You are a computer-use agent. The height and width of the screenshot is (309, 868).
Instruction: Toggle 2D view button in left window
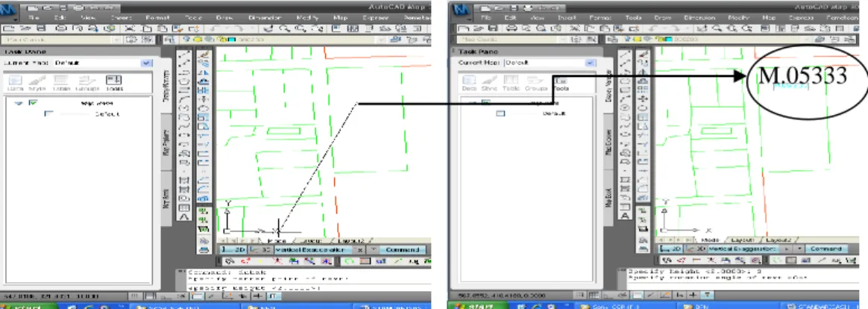[233, 250]
